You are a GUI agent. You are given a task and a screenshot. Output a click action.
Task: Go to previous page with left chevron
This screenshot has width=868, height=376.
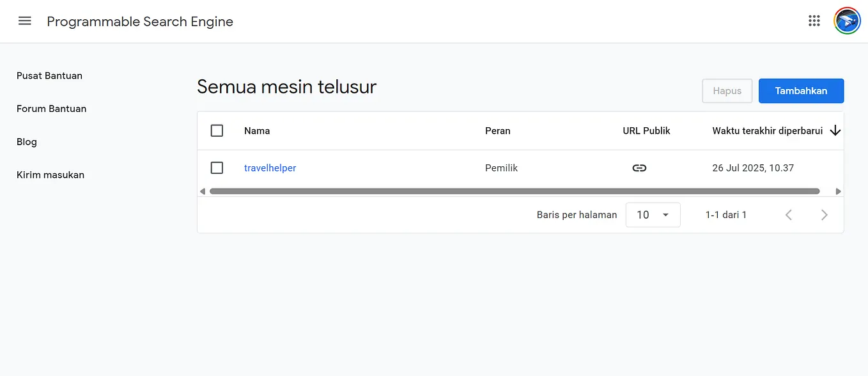(x=789, y=215)
